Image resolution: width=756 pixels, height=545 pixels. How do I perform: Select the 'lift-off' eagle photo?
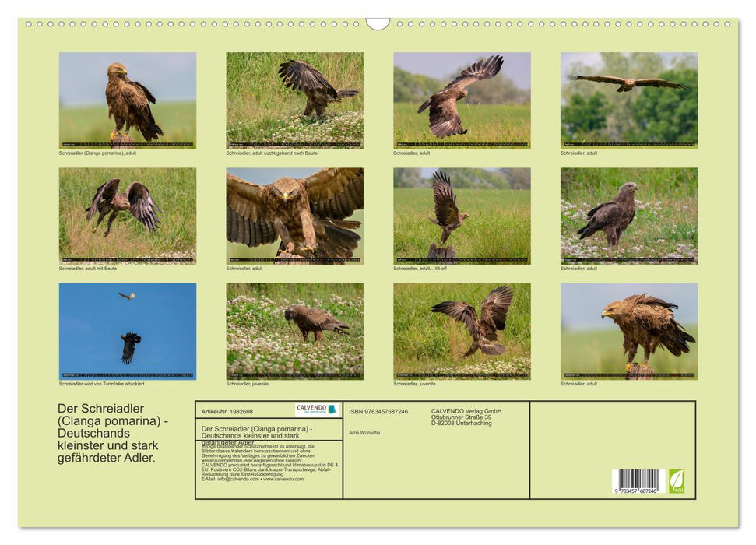click(x=462, y=216)
